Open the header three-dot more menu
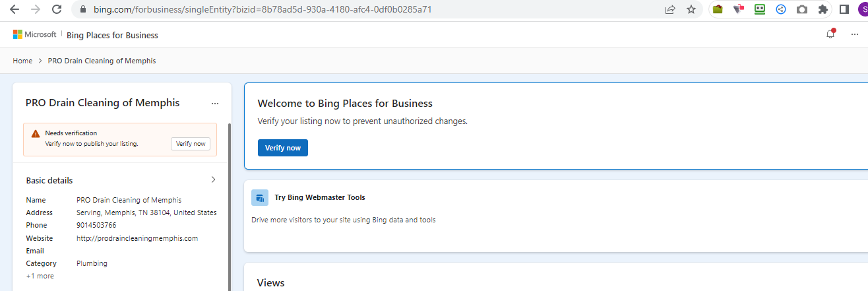The width and height of the screenshot is (868, 291). 855,34
